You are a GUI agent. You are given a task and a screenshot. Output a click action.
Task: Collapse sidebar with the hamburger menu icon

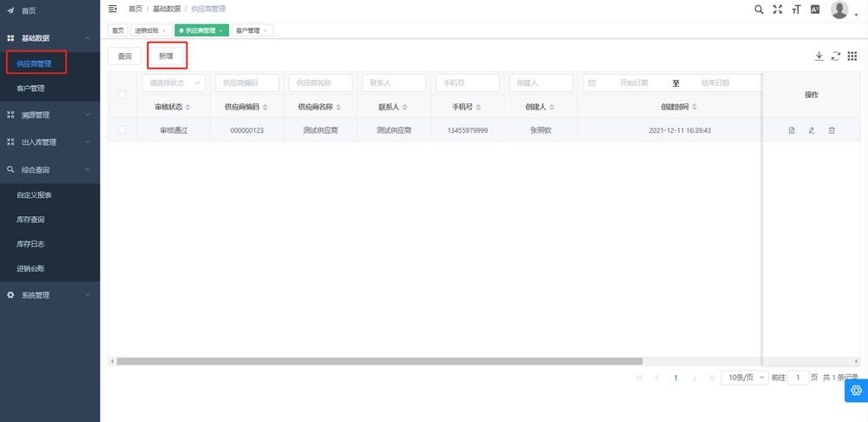(x=113, y=9)
